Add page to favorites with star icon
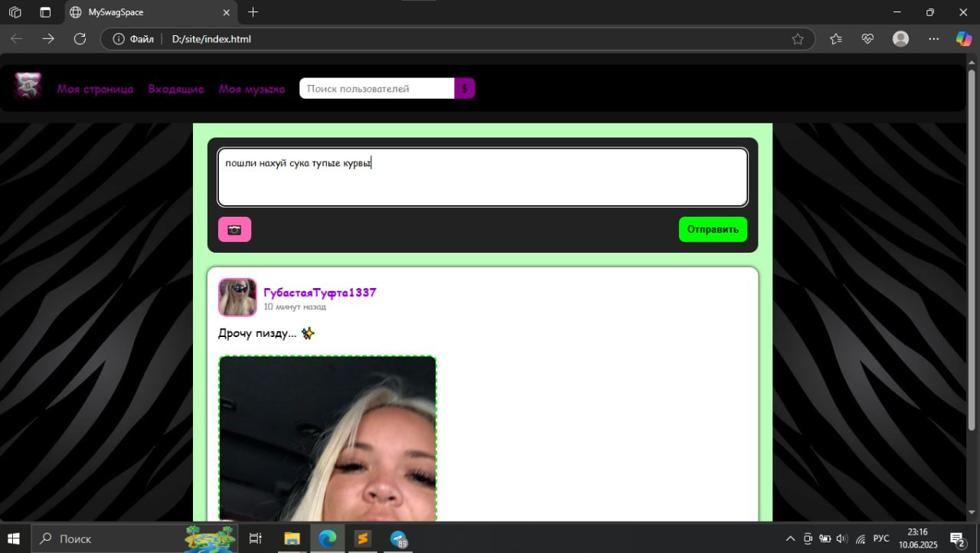 point(798,39)
